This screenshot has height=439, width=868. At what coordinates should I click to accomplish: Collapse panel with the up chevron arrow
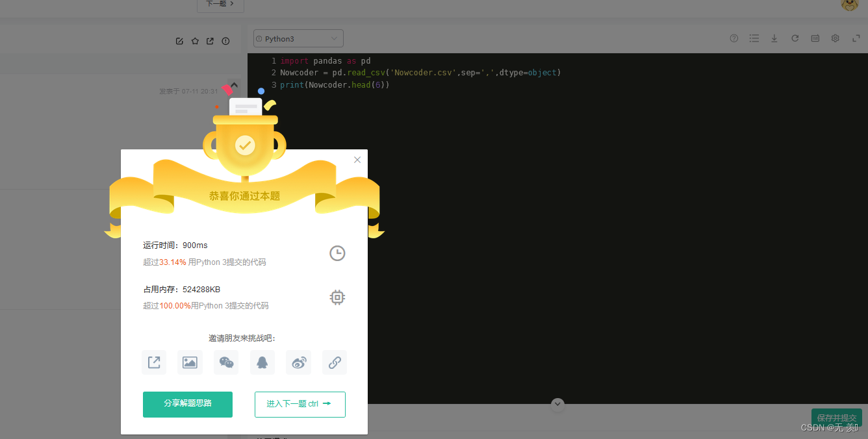click(x=234, y=84)
